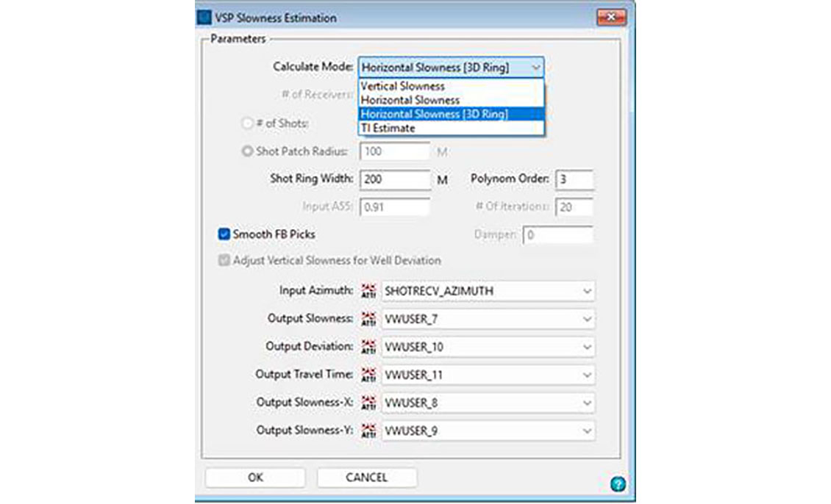Click the attribute icon beside Output Slowness-Y
The image size is (831, 504).
[x=369, y=431]
